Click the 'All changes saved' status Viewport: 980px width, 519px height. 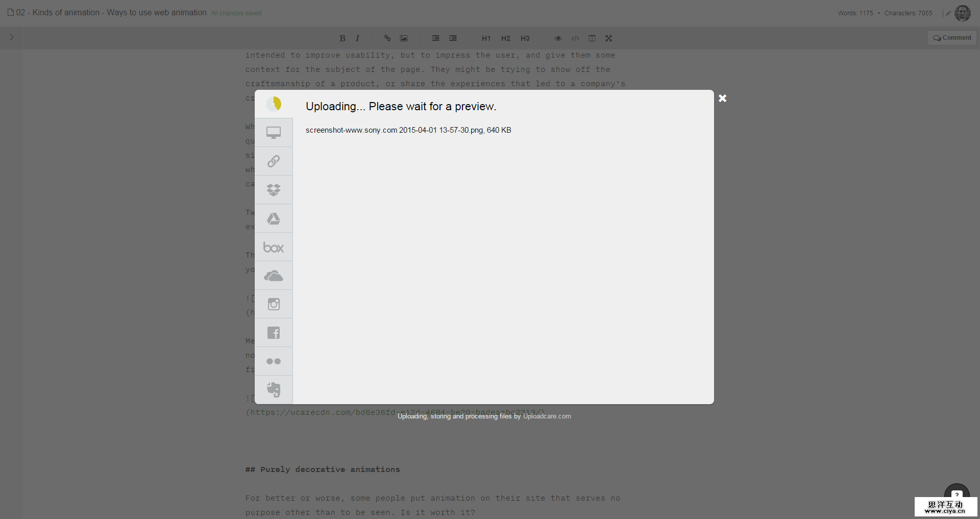click(x=236, y=13)
